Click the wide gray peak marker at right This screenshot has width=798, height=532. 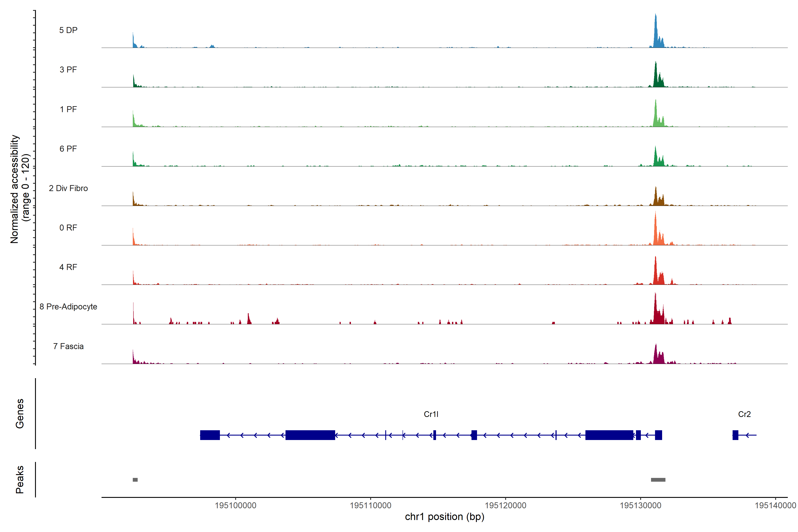pyautogui.click(x=658, y=480)
